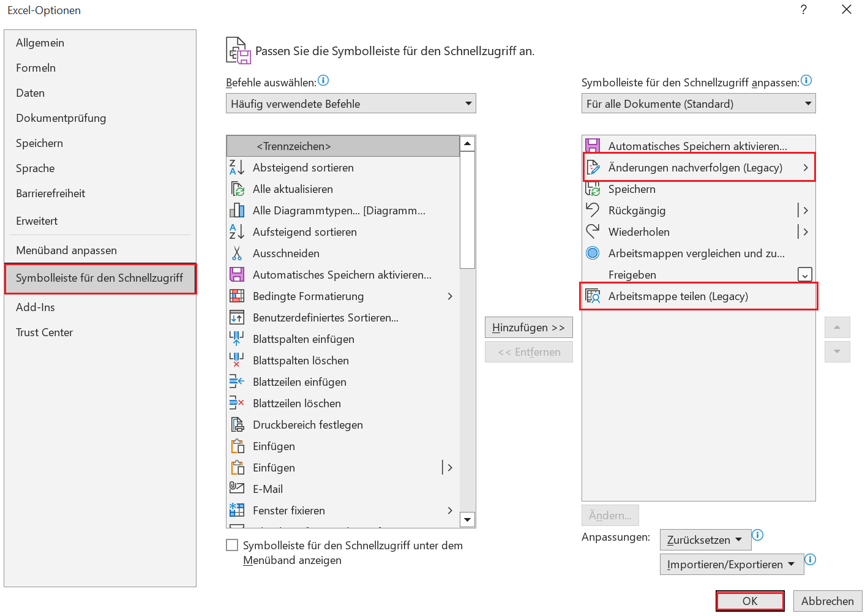Click the Arbeitsmappen vergleichen blue circle icon
The width and height of the screenshot is (865, 616).
593,253
